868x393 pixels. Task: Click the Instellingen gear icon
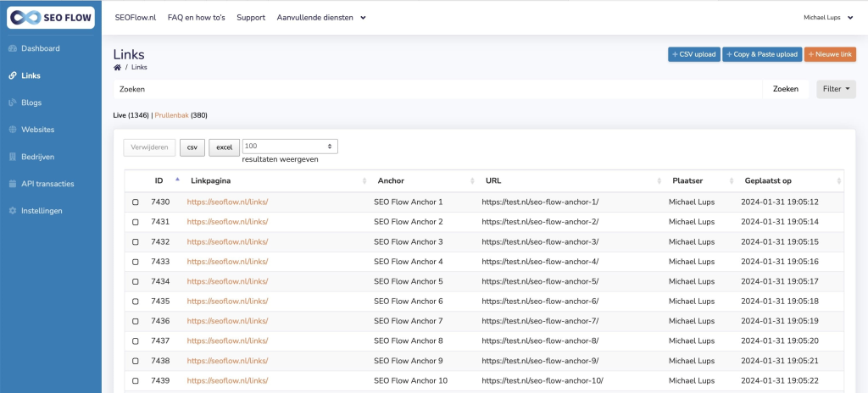click(x=13, y=211)
